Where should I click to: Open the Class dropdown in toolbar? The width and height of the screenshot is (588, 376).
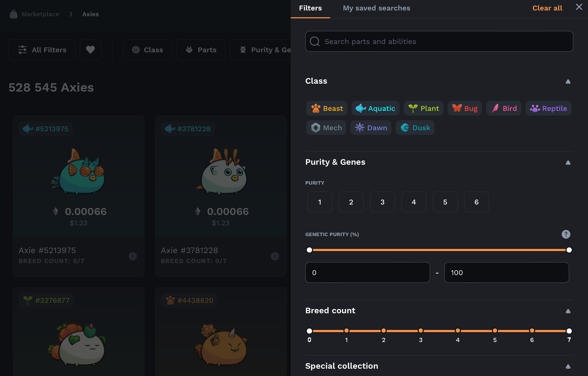coord(148,50)
